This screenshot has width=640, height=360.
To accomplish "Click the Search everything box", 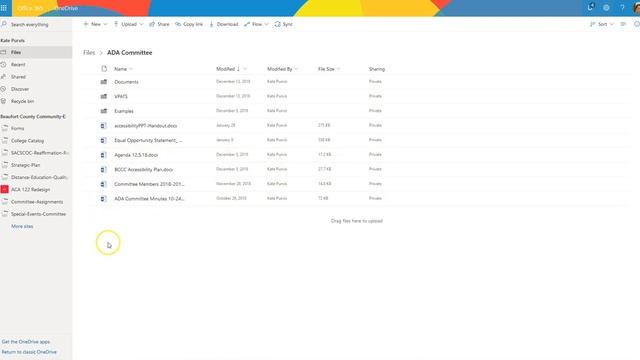I will pos(36,24).
